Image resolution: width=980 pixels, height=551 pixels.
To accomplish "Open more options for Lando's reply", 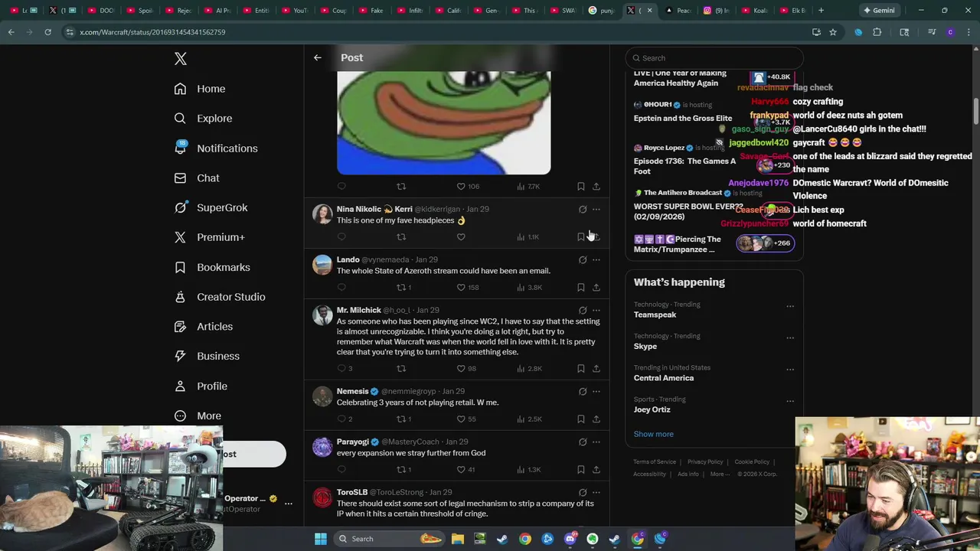I will [596, 260].
